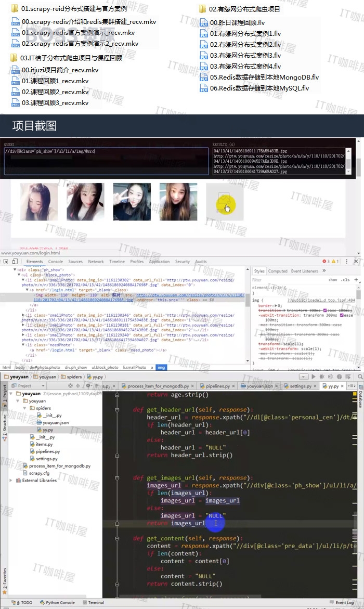The width and height of the screenshot is (364, 609).
Task: Click youyuan.json file icon in project tree
Action: [39, 423]
